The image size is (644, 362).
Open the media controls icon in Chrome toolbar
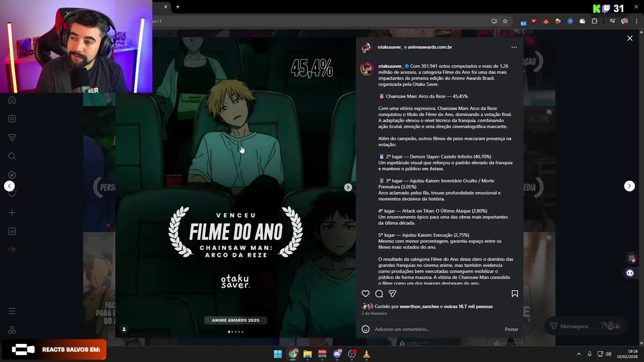[612, 21]
